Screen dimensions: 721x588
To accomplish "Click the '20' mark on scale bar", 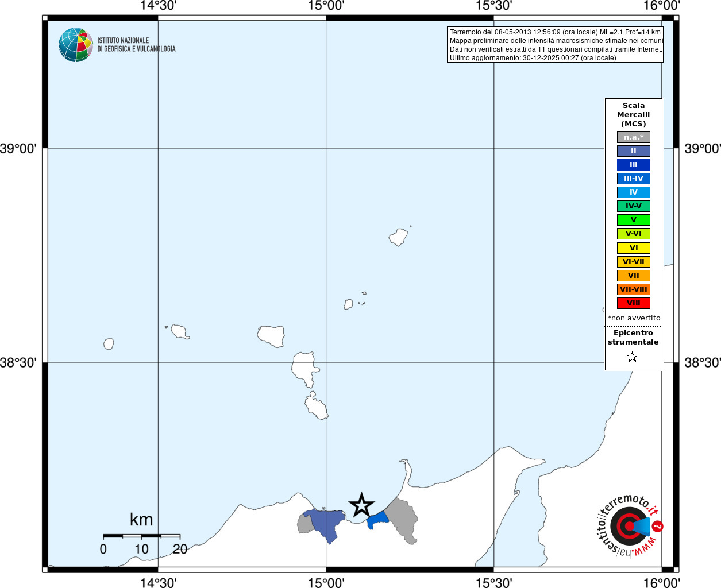I will pos(180,549).
